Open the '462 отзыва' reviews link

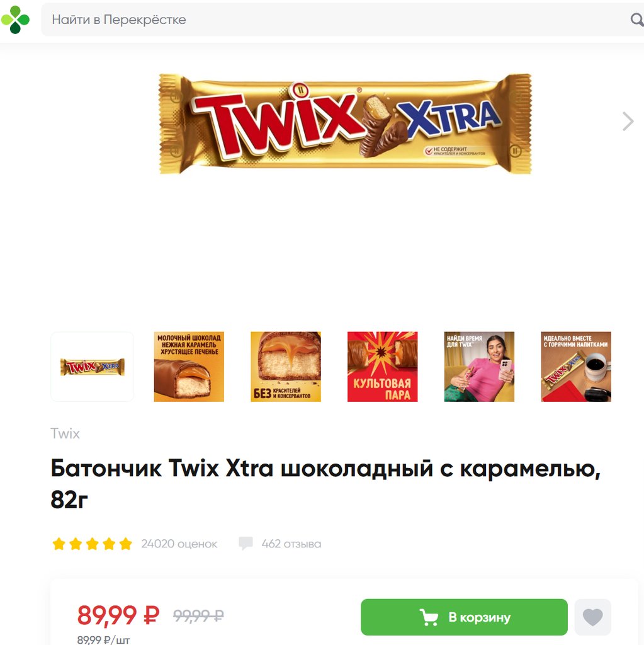click(x=291, y=544)
